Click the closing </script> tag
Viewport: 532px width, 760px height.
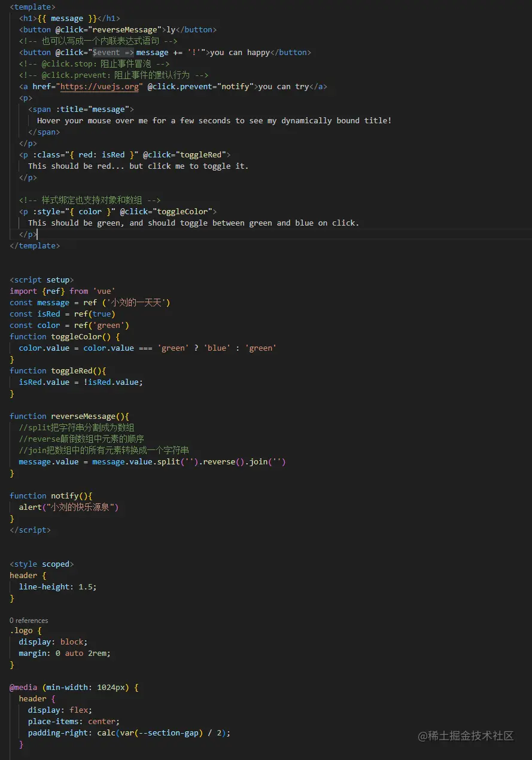[31, 530]
